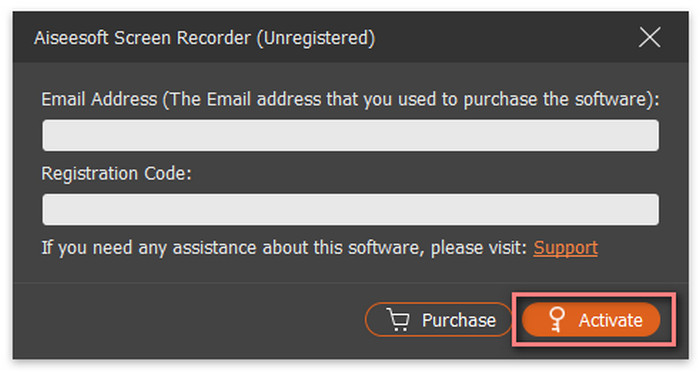Focus the Registration Code input field
Image resolution: width=700 pixels, height=372 pixels.
click(350, 209)
